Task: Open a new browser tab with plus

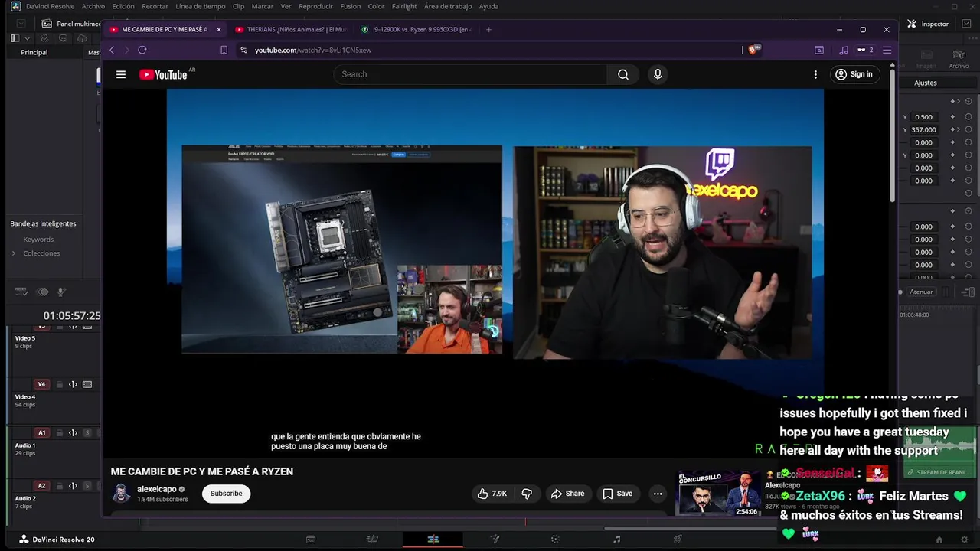Action: click(488, 29)
